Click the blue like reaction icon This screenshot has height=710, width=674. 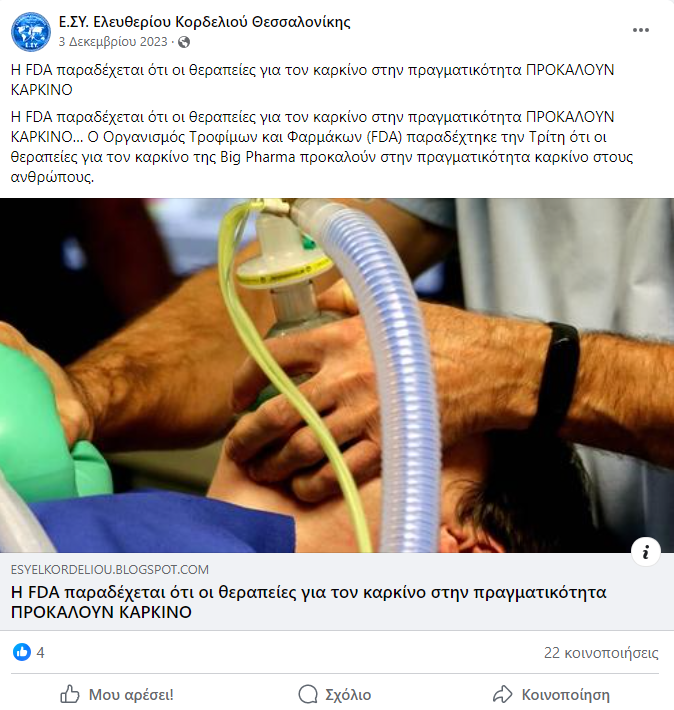click(22, 652)
